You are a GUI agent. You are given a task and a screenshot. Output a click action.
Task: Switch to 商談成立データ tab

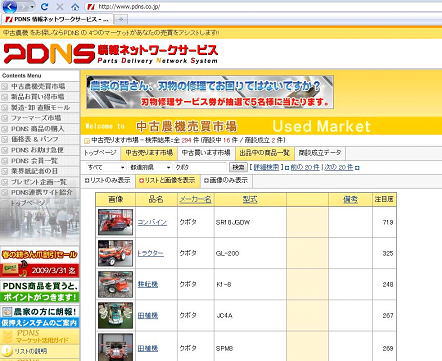tap(320, 153)
